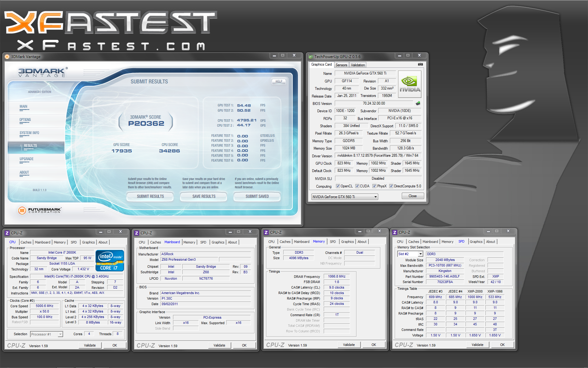Click the NVIDIA logo in GPU-Z
Viewport: 588px width, 368px height.
pyautogui.click(x=410, y=84)
